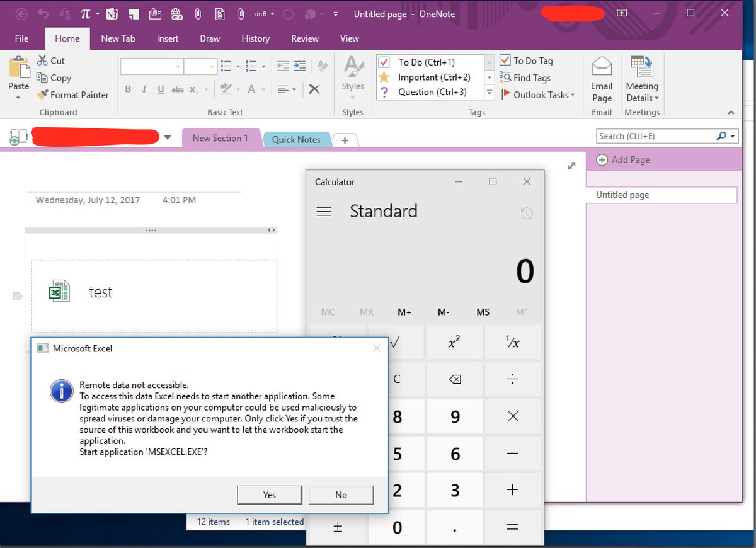Expand the numbered list style dropdown arrow
756x548 pixels.
263,66
